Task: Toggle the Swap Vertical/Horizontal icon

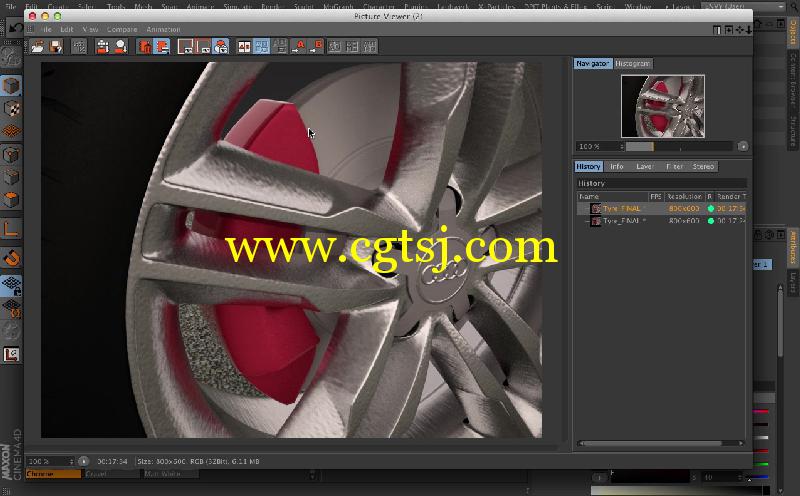Action: click(x=352, y=47)
